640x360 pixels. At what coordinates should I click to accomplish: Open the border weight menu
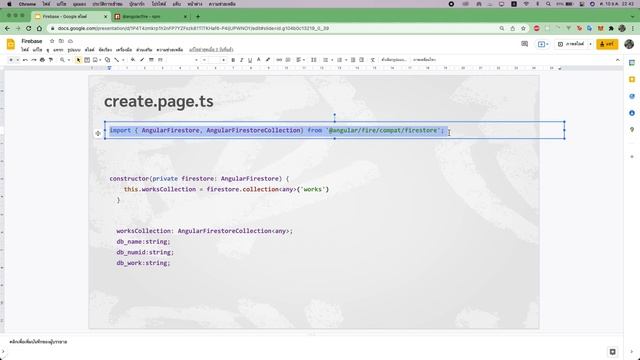[x=151, y=60]
